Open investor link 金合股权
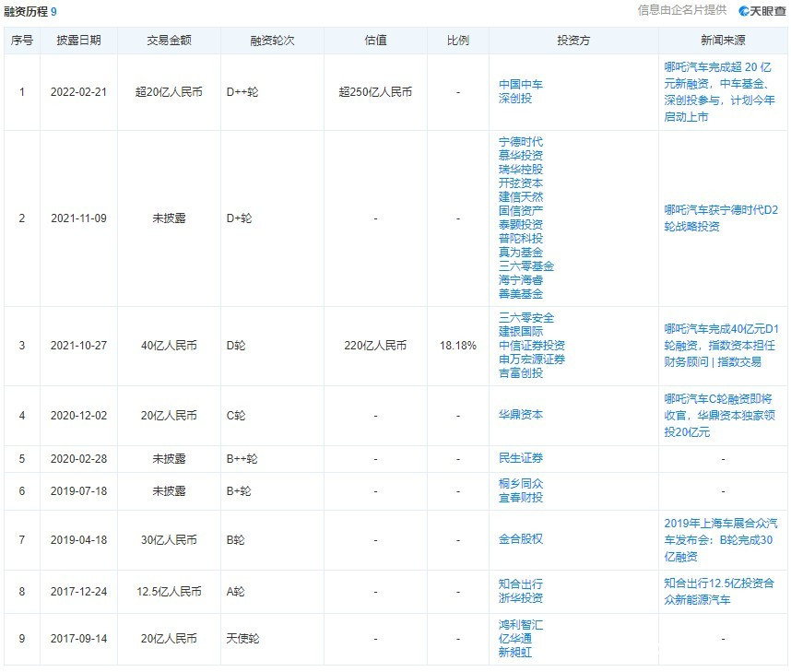 (521, 539)
